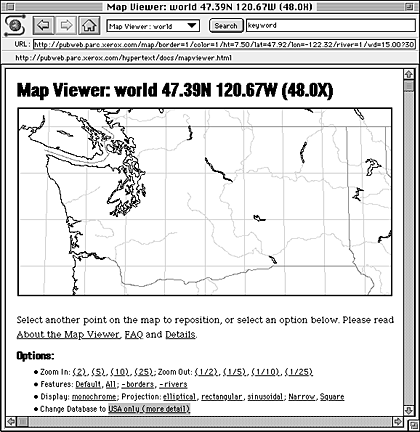Click the Search button

click(226, 26)
